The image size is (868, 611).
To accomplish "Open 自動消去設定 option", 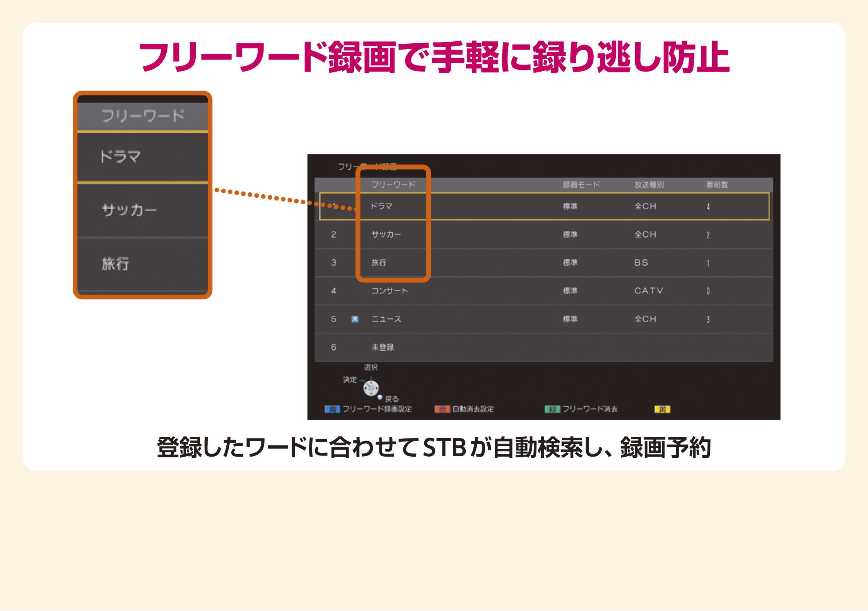I will [x=473, y=409].
